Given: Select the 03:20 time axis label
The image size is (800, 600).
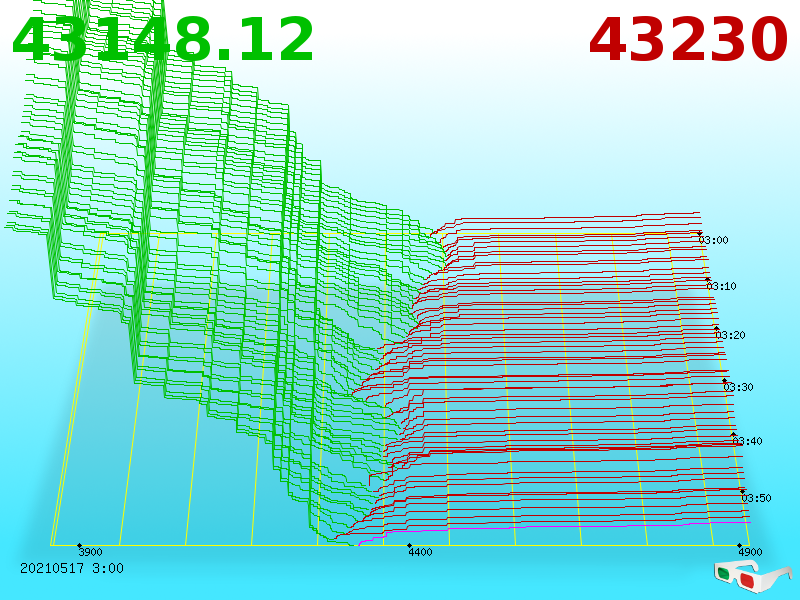Looking at the screenshot, I should (x=731, y=335).
